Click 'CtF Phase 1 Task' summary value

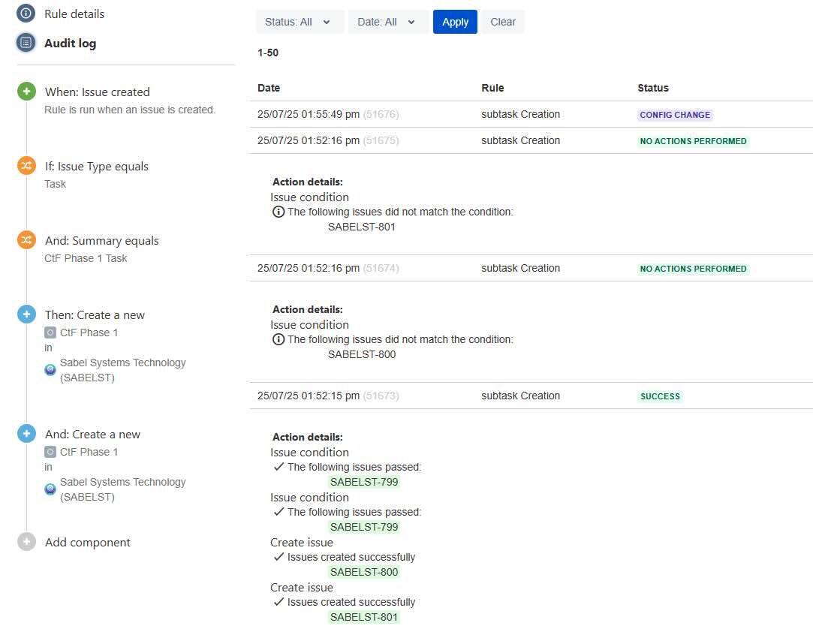coord(86,258)
